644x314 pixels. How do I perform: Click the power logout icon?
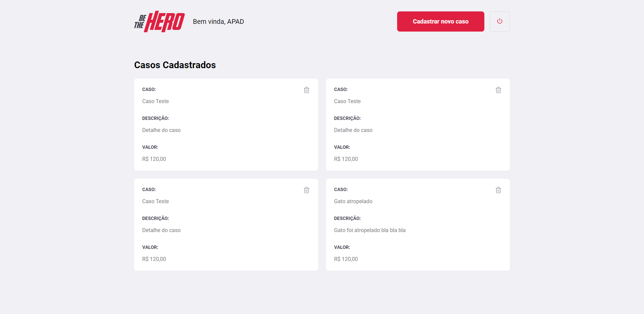499,21
